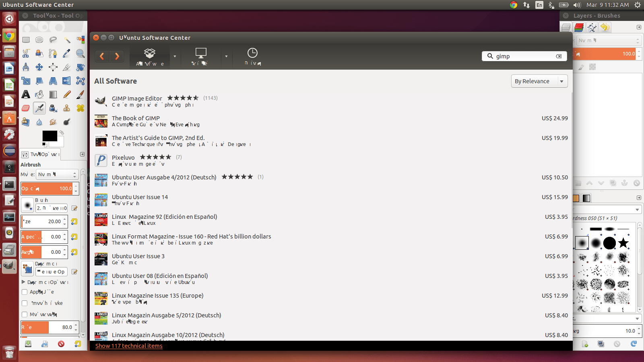Click the Show 117 technical items link
This screenshot has width=644, height=362.
pyautogui.click(x=129, y=346)
